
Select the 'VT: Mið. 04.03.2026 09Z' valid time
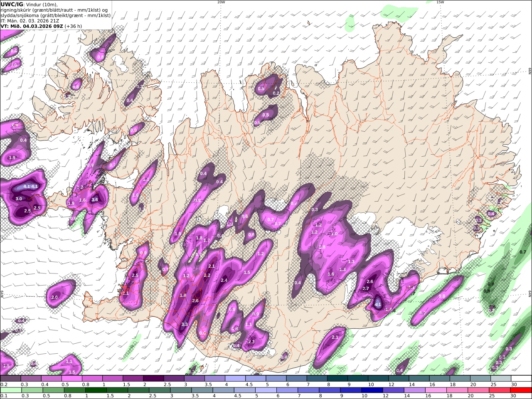[x=32, y=26]
